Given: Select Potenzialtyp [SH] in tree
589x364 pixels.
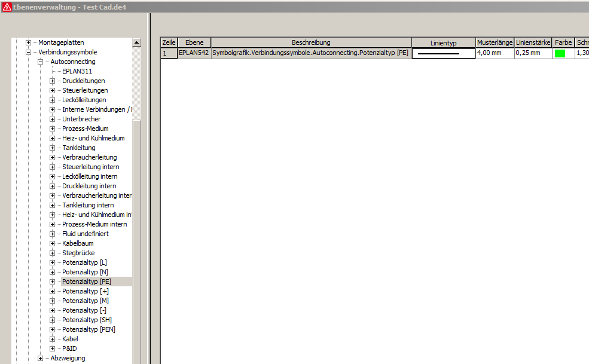Looking at the screenshot, I should point(87,320).
